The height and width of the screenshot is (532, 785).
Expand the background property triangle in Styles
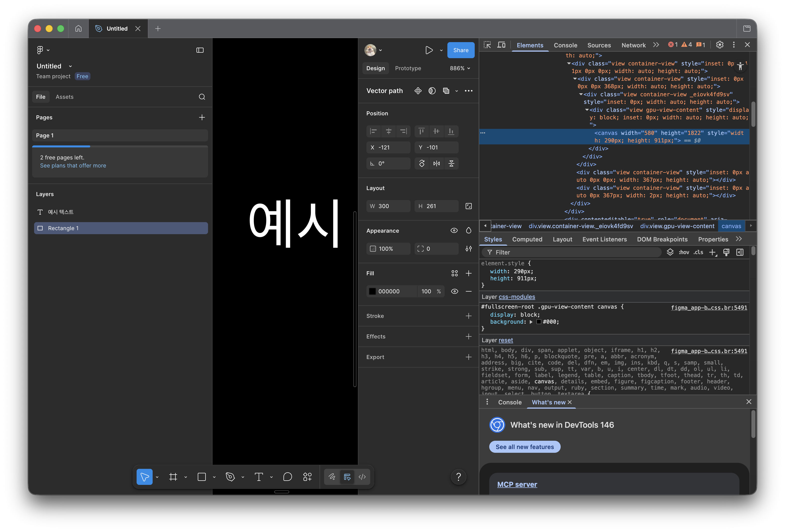(x=531, y=322)
